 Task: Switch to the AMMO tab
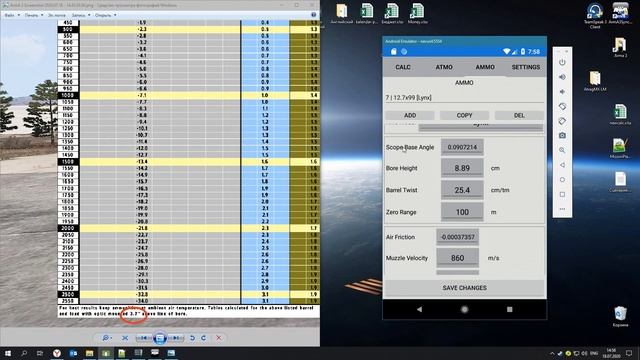tap(485, 67)
